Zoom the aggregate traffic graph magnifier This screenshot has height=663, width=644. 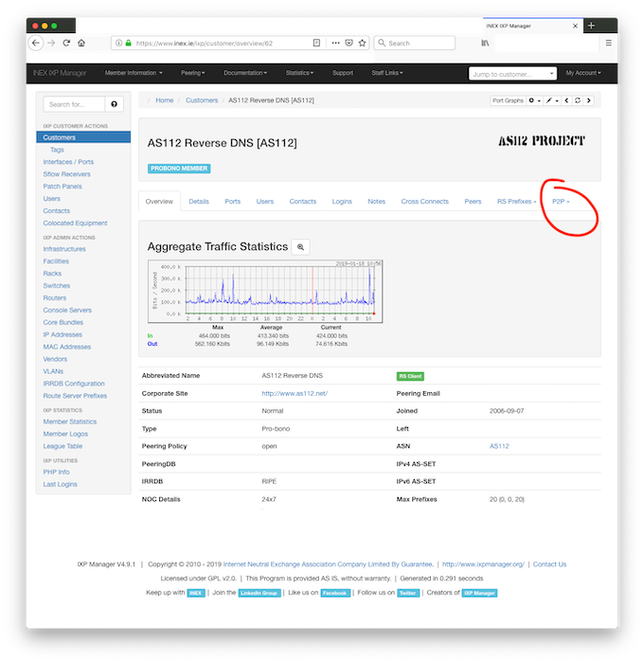300,247
